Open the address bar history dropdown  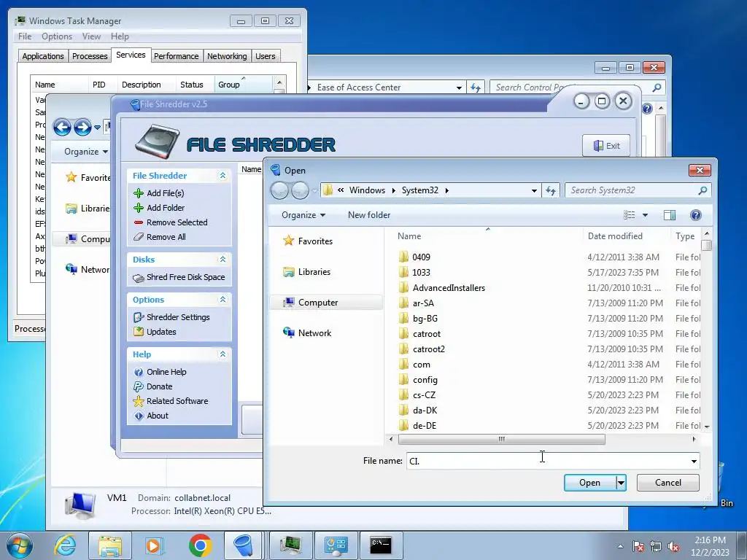(x=534, y=190)
